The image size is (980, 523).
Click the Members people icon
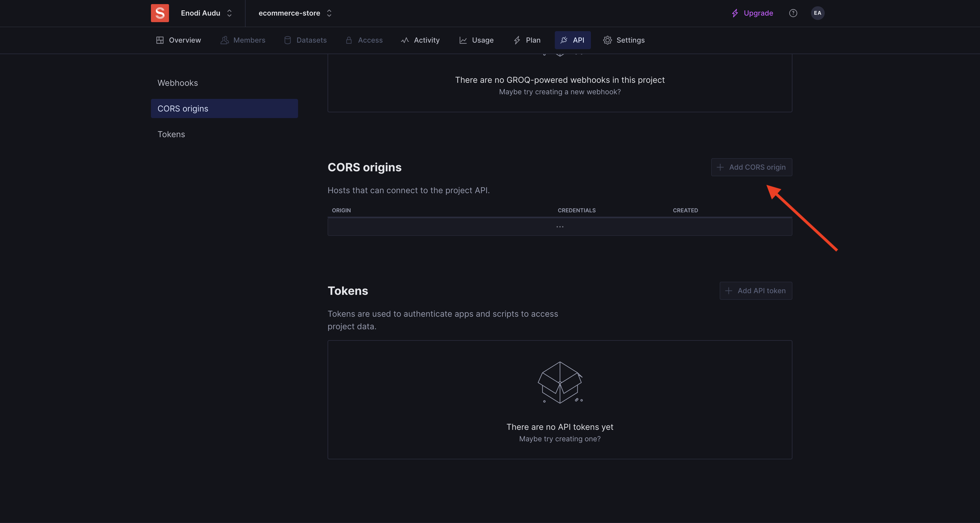pos(224,40)
